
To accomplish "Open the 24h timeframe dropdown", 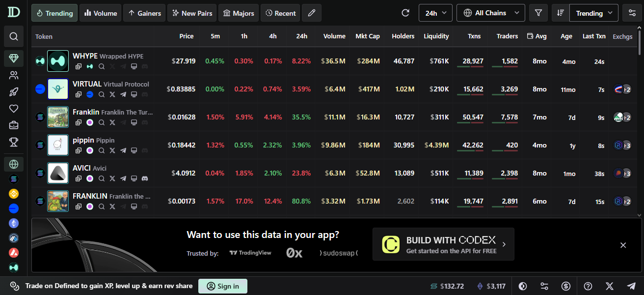I will tap(435, 13).
